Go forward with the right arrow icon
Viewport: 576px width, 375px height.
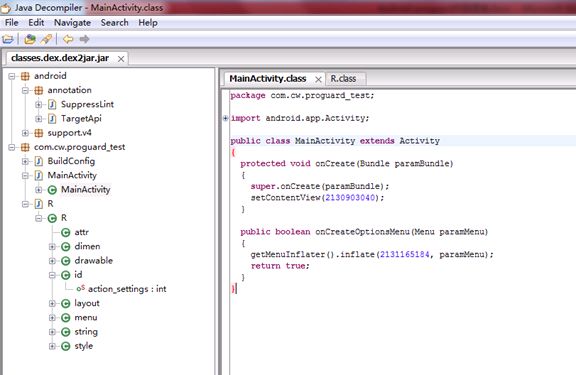(84, 39)
